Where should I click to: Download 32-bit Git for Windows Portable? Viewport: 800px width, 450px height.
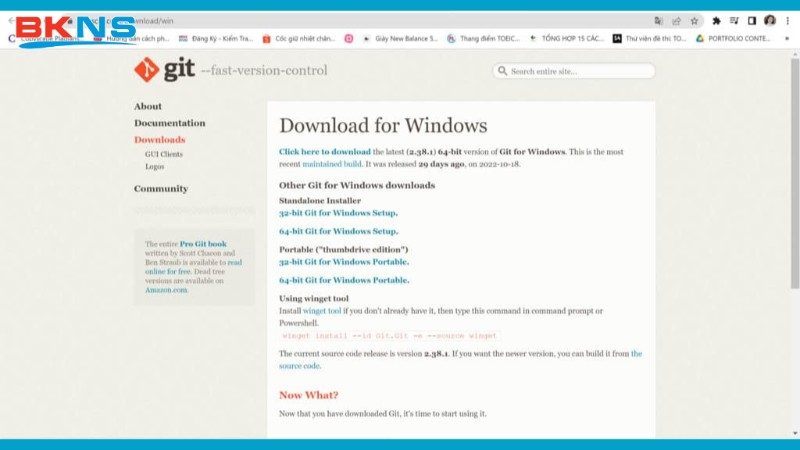pyautogui.click(x=344, y=262)
